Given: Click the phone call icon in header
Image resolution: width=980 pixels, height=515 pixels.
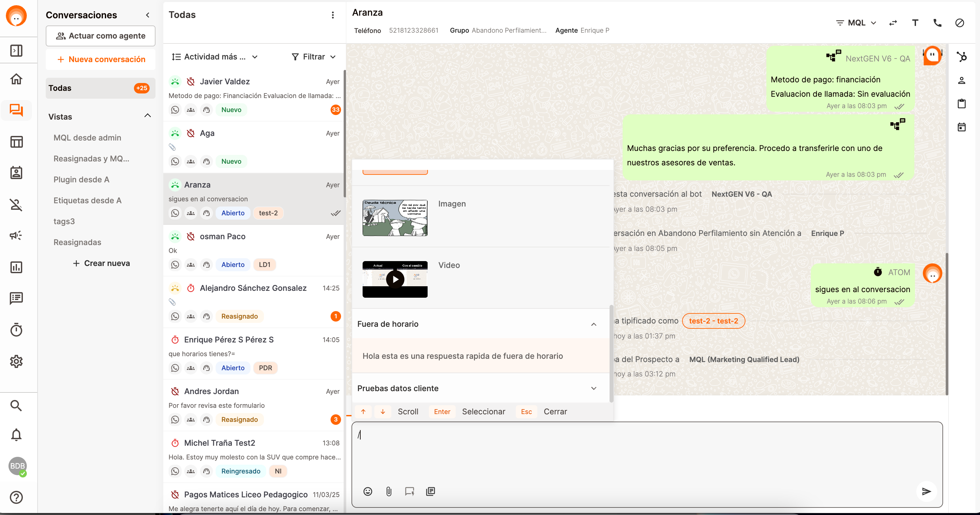Looking at the screenshot, I should click(938, 23).
